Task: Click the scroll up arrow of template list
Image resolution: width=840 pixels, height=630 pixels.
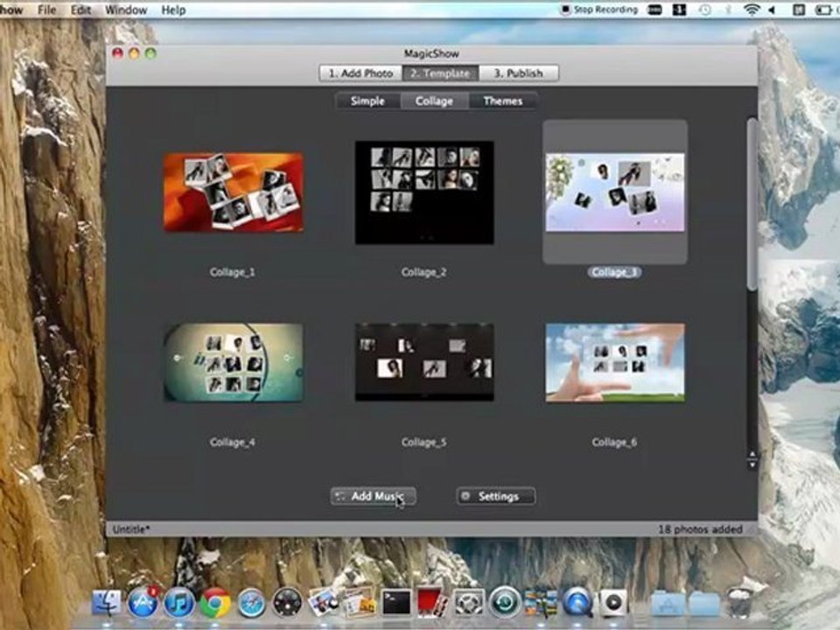Action: [752, 455]
